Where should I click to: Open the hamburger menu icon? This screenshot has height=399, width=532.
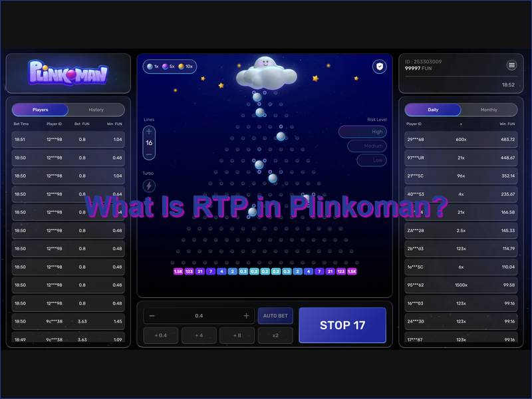click(511, 65)
